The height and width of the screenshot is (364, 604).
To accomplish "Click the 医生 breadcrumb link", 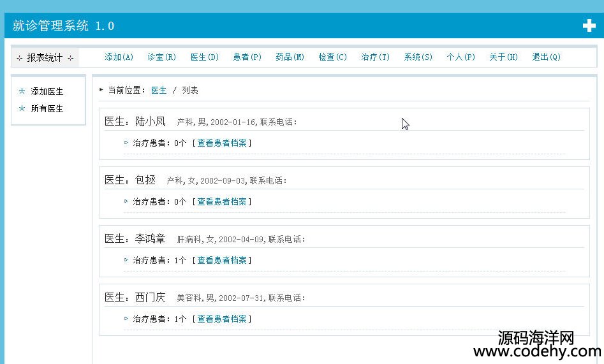I will tap(159, 90).
